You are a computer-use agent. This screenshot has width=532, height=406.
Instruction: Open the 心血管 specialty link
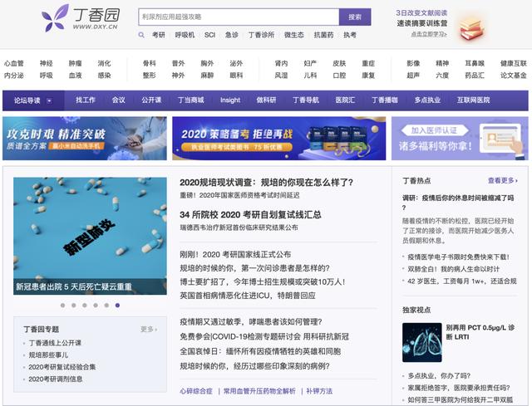(x=14, y=63)
